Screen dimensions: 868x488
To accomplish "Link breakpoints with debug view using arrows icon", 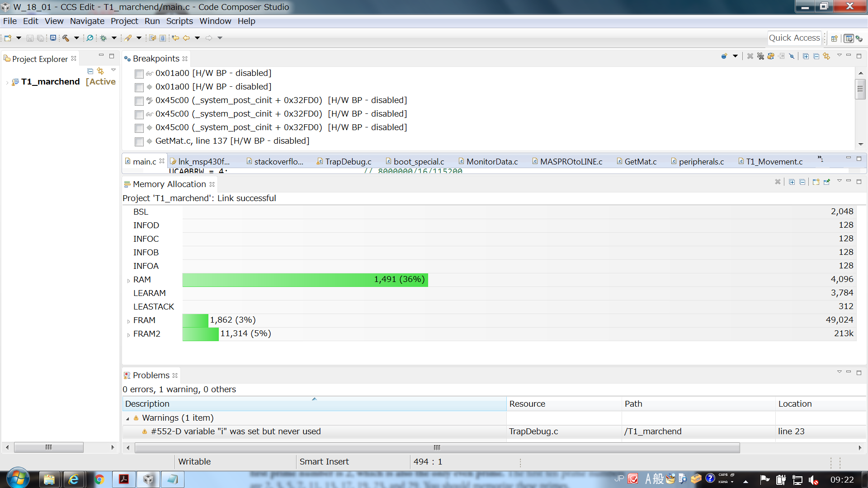I will point(827,56).
